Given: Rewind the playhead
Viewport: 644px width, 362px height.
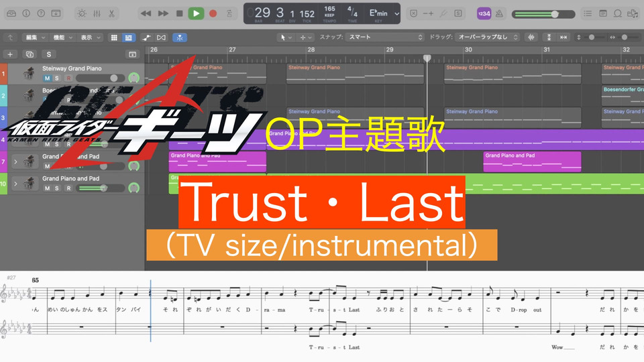Looking at the screenshot, I should (146, 13).
